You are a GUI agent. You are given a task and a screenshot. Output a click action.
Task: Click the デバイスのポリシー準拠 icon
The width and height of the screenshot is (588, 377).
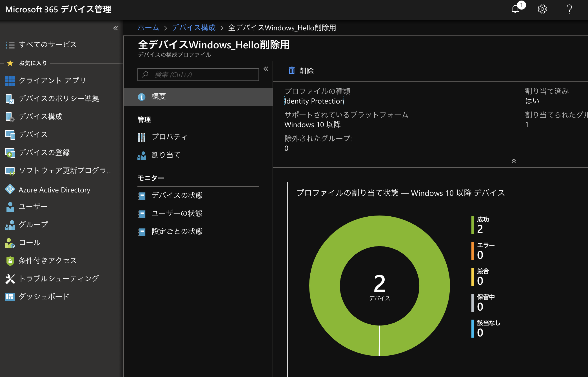pos(10,99)
